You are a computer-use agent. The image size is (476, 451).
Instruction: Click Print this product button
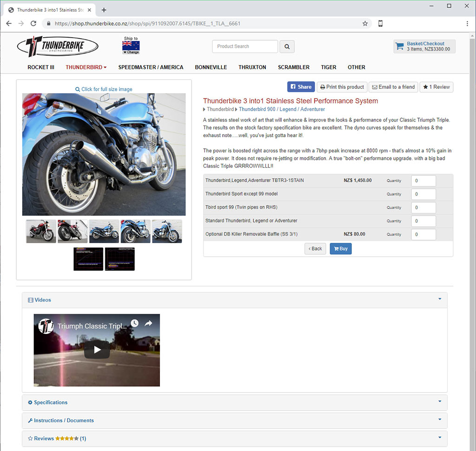coord(342,87)
